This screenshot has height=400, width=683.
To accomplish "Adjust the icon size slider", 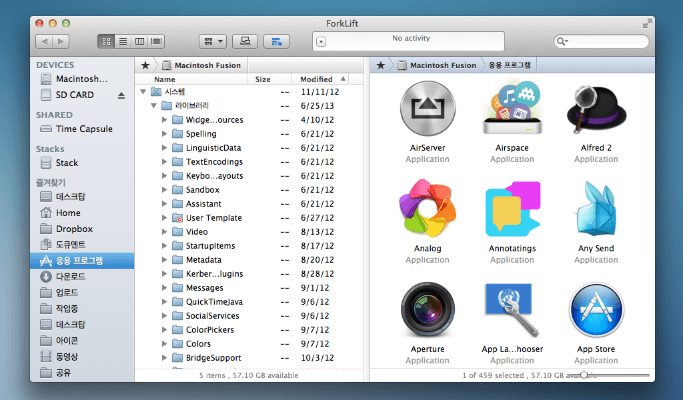I will click(x=584, y=375).
